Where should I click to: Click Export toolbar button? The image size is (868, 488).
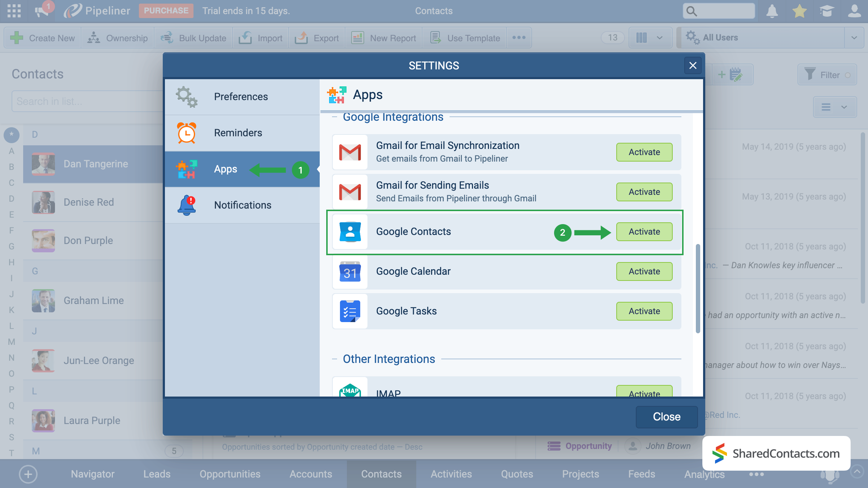pos(317,38)
